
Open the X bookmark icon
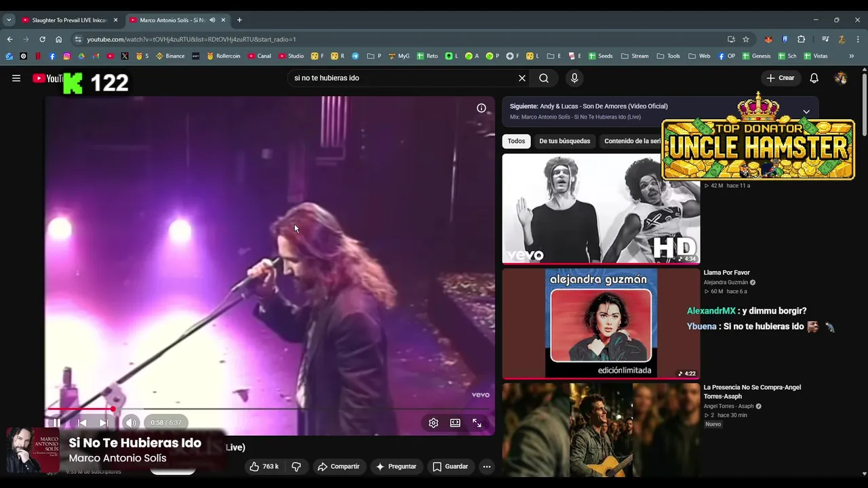[x=125, y=56]
